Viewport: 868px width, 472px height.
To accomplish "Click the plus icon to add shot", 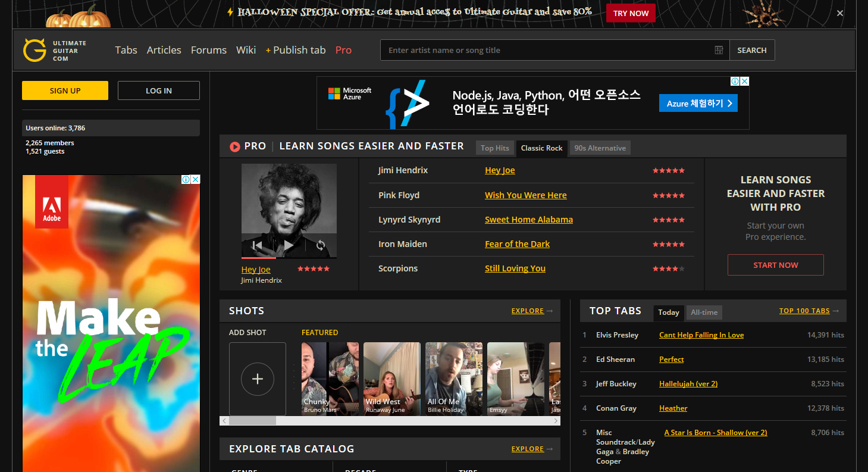I will pyautogui.click(x=258, y=379).
